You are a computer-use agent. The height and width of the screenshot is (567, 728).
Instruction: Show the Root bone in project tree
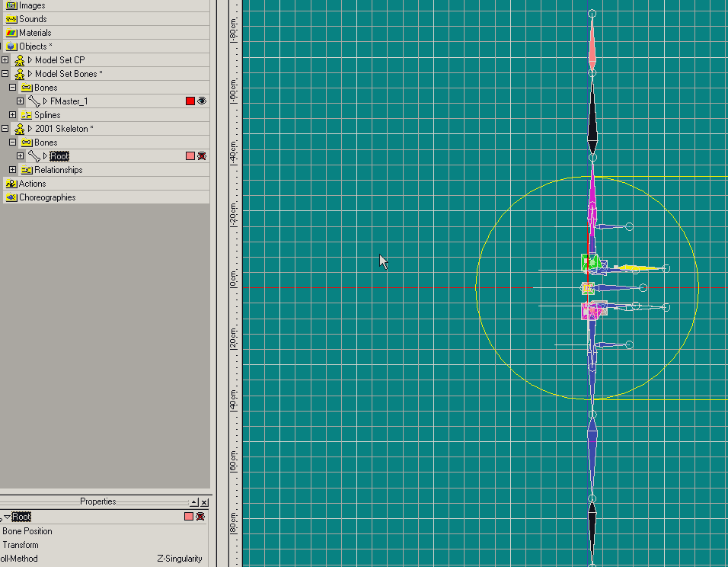[x=202, y=156]
